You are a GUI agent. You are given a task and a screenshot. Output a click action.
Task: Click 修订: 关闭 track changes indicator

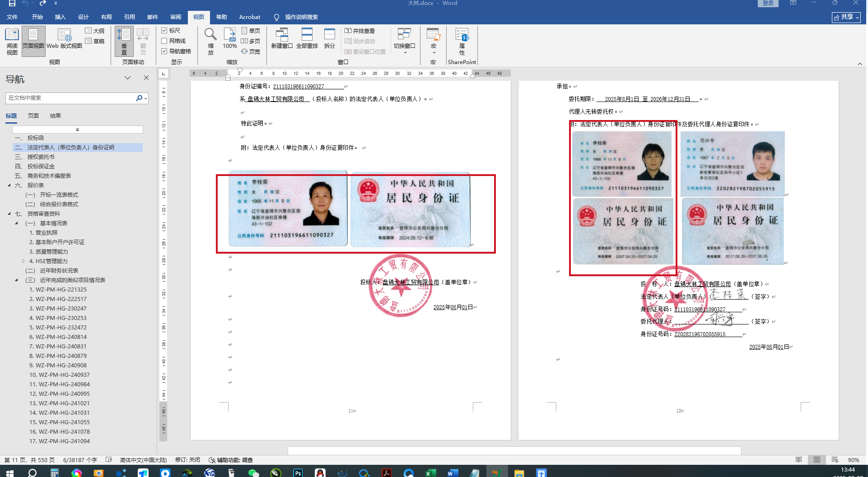point(187,460)
